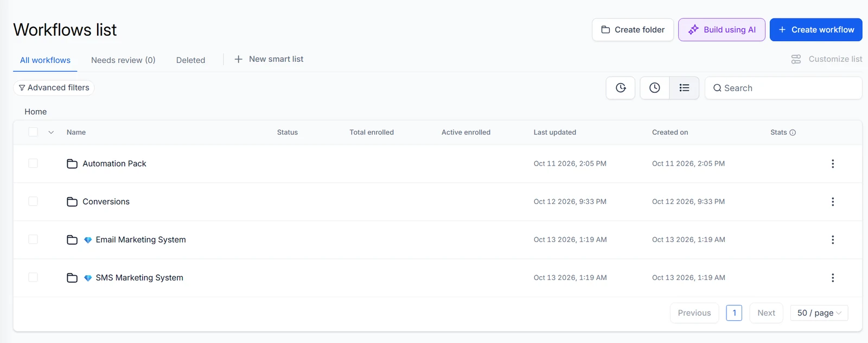Viewport: 868px width, 343px height.
Task: Toggle the select-all checkbox in header
Action: click(33, 132)
